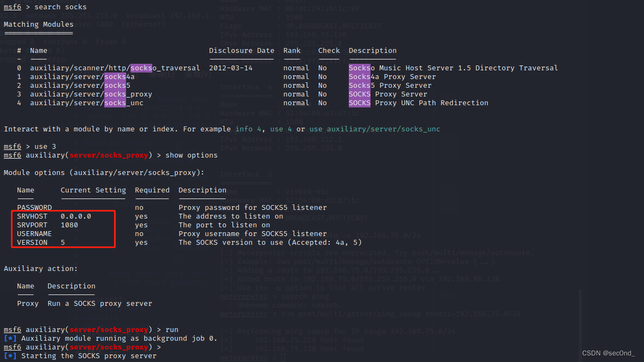
Task: Click 'Module options (auxiliary/server/socks_proxy):' line
Action: (x=104, y=172)
